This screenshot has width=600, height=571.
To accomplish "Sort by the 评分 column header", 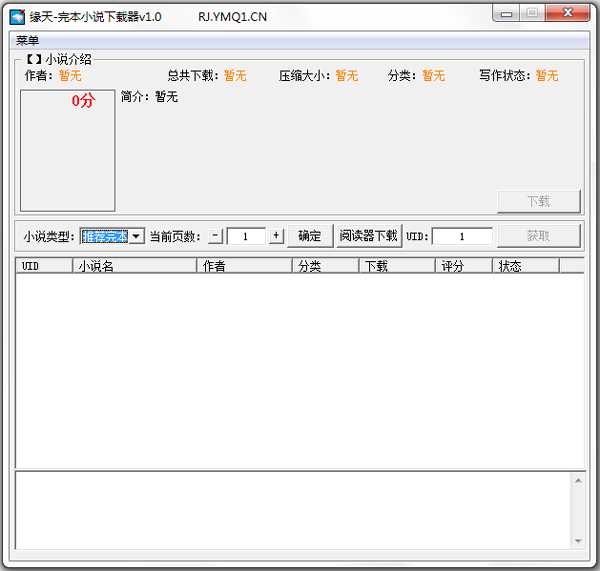I will tap(464, 266).
